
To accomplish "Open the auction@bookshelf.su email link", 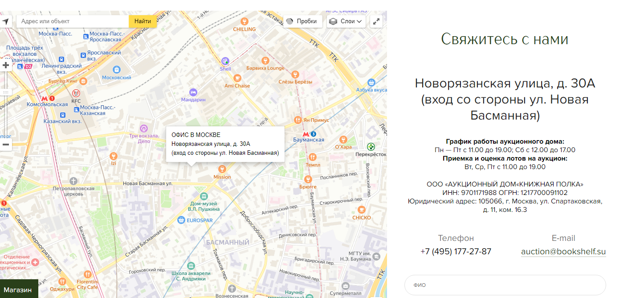I will pyautogui.click(x=563, y=252).
